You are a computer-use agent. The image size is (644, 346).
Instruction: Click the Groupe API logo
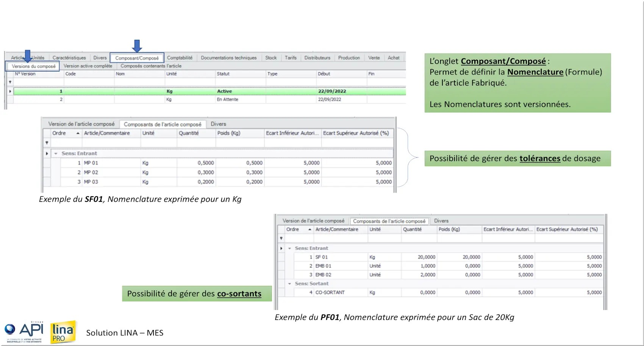(24, 332)
